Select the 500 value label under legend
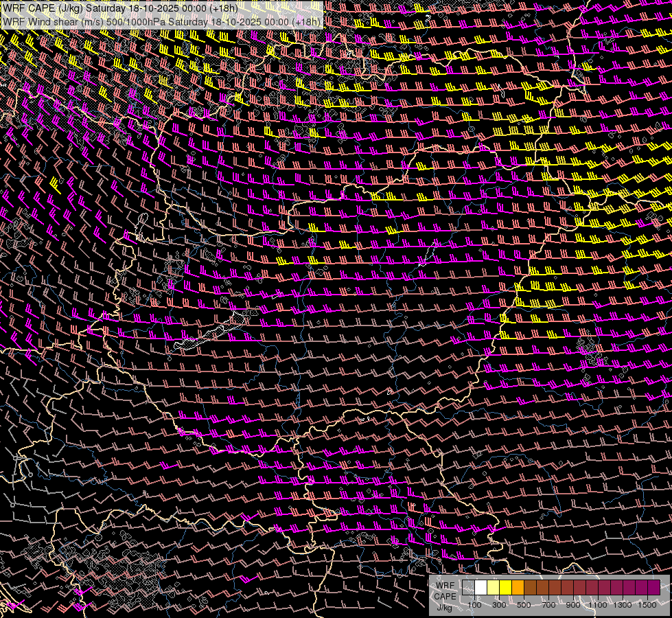 pos(524,605)
